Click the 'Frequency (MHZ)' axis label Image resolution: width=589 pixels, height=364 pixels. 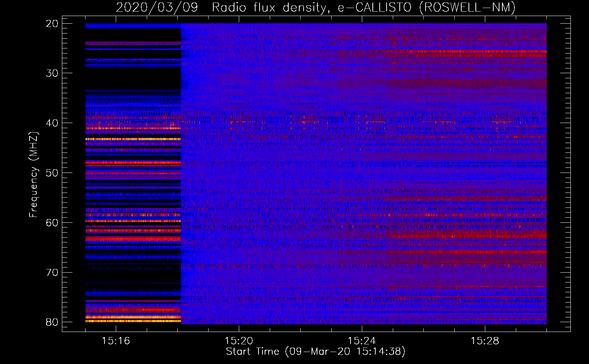tap(33, 175)
